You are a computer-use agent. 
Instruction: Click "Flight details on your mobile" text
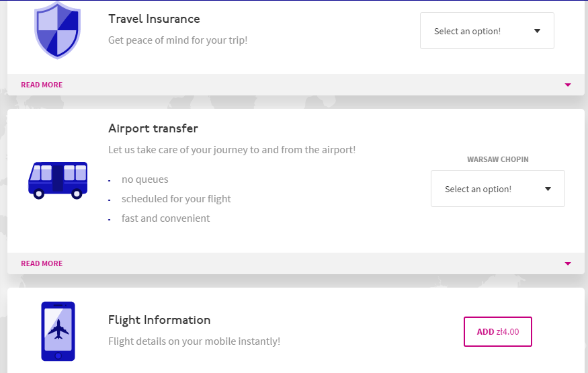click(x=194, y=341)
